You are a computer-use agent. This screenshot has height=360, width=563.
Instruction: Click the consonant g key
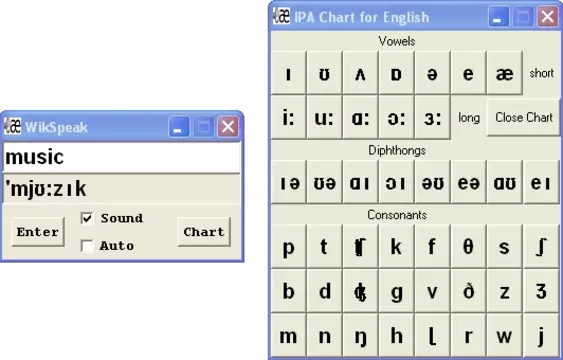396,291
